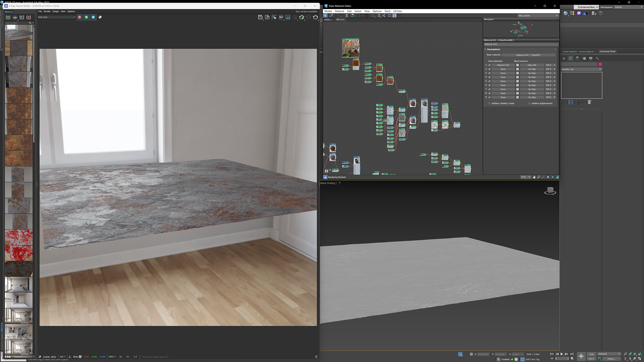Click the Help question mark icon in main toolbar
The width and height of the screenshot is (644, 362).
click(x=601, y=13)
